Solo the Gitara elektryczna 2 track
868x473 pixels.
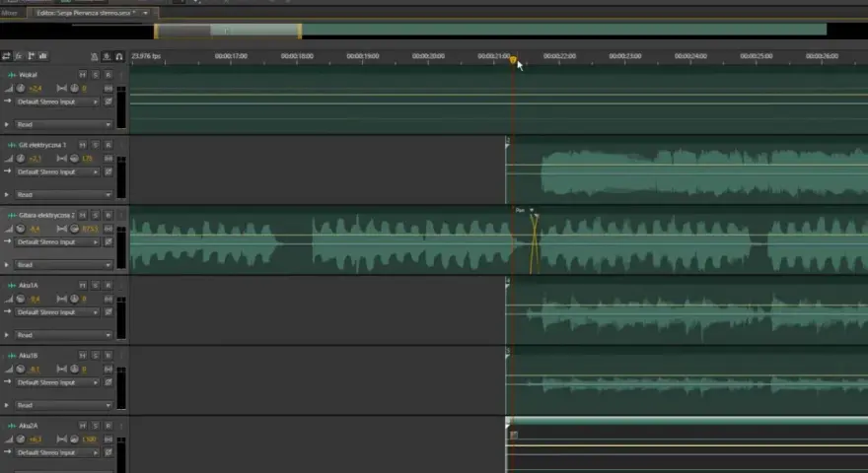96,215
